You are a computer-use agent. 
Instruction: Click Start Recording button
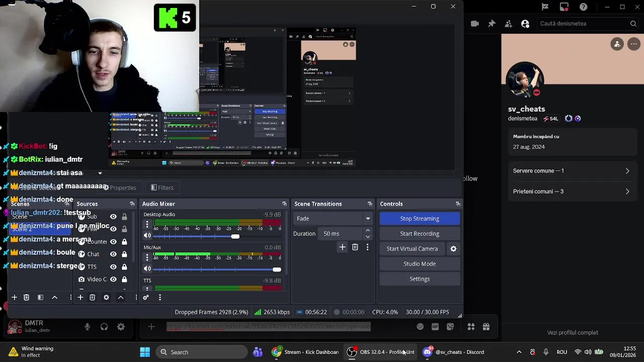point(420,234)
